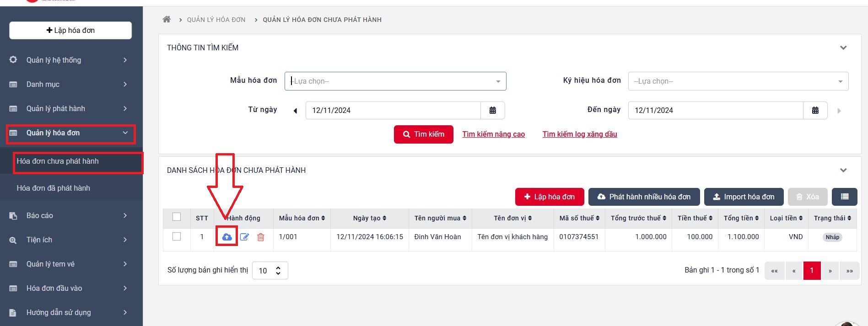Open the calendar picker for Đến ngày
Screen dimensions: 868x326
pyautogui.click(x=815, y=110)
